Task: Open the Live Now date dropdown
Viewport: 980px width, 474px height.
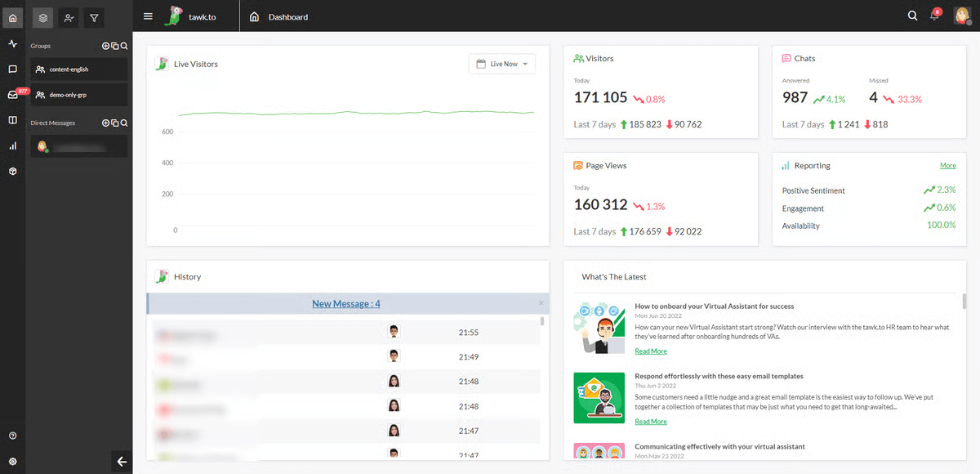Action: click(501, 64)
